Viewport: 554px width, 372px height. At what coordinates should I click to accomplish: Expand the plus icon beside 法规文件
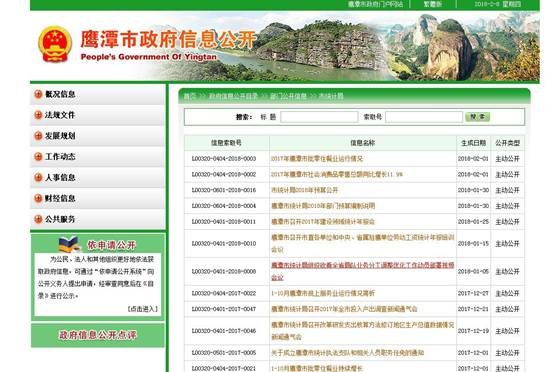(x=38, y=115)
